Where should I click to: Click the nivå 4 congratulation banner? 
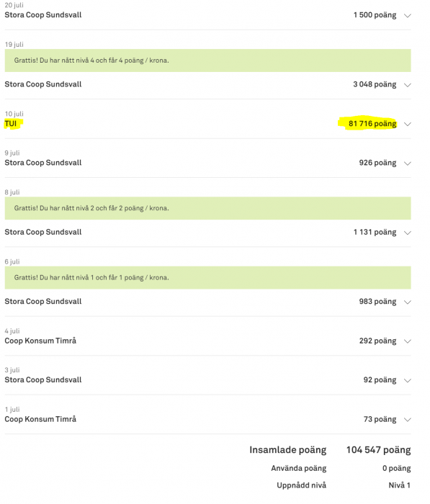coord(207,60)
